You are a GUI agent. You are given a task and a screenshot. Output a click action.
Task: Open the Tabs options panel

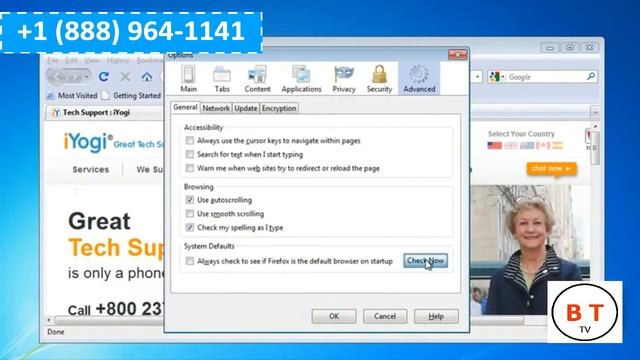click(x=222, y=79)
